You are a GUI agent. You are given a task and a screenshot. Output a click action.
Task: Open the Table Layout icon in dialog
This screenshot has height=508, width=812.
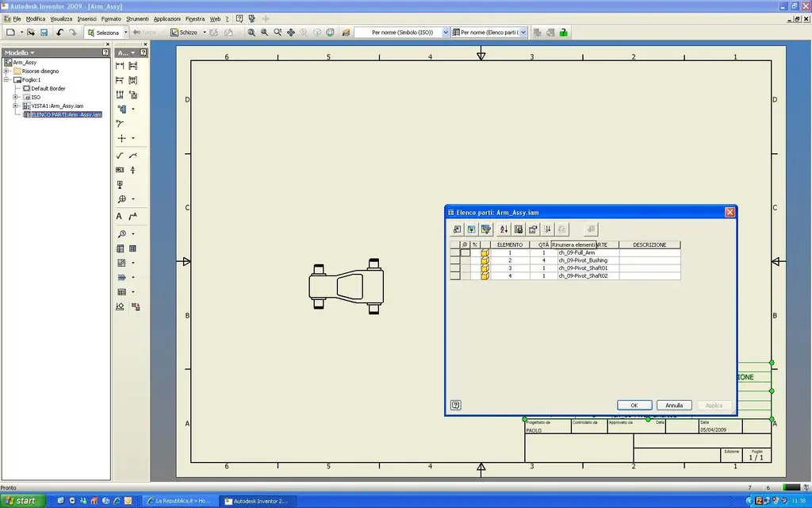[x=533, y=229]
